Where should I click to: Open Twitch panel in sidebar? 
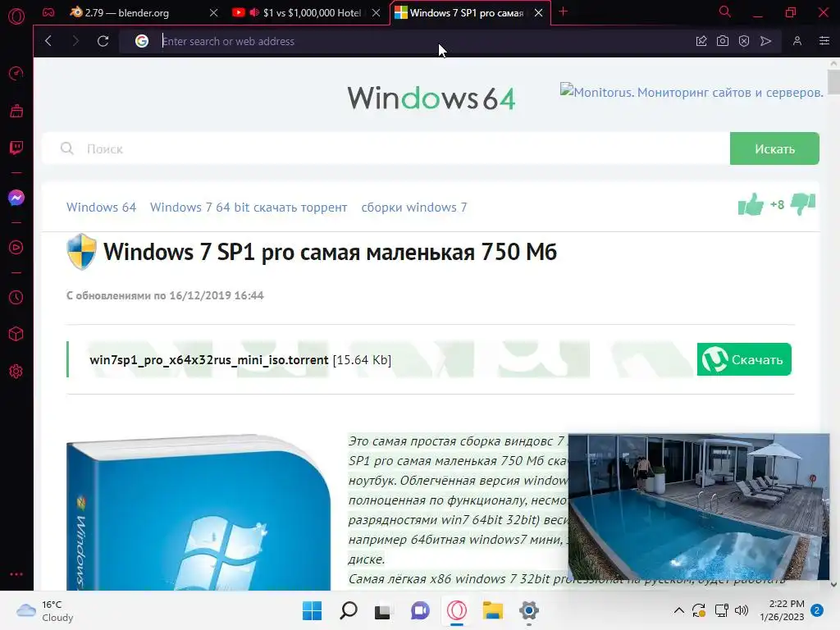[16, 148]
